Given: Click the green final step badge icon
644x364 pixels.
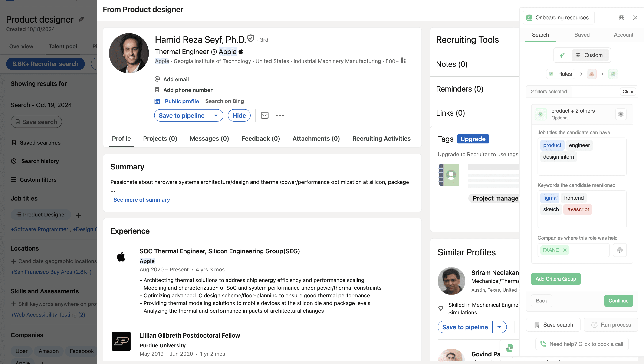Looking at the screenshot, I should click(x=613, y=74).
